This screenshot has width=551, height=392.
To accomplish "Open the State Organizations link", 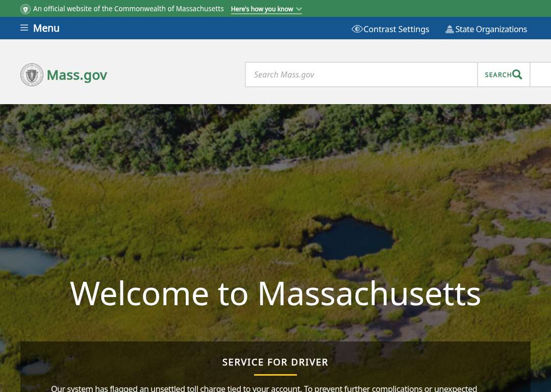I will (x=491, y=29).
